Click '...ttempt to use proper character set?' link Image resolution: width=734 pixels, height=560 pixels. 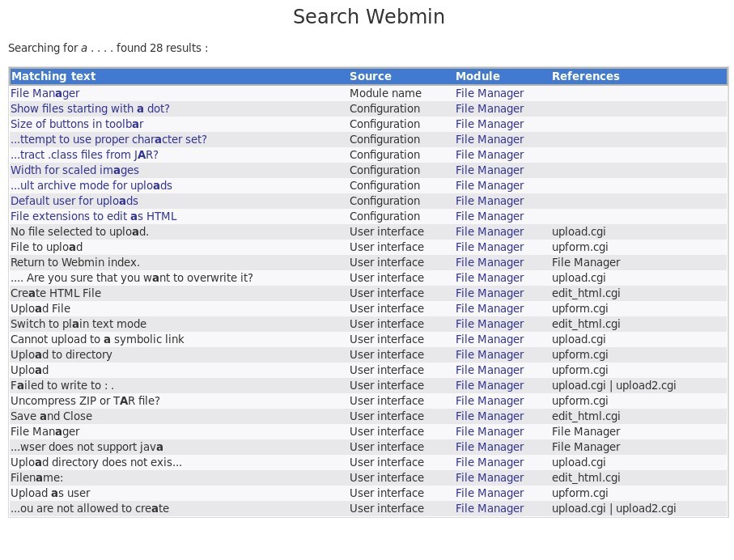point(108,139)
